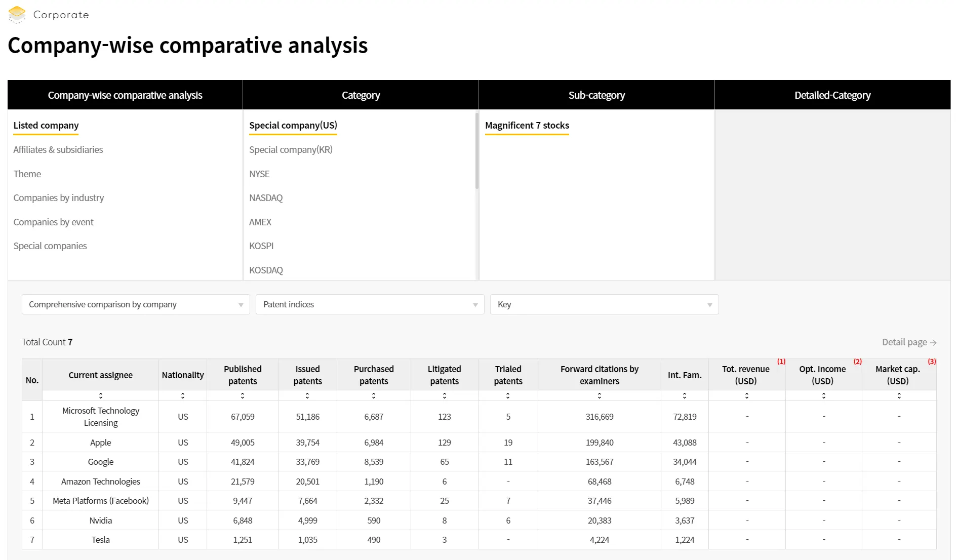Click Google's purchased patents value 8,539

tap(374, 462)
